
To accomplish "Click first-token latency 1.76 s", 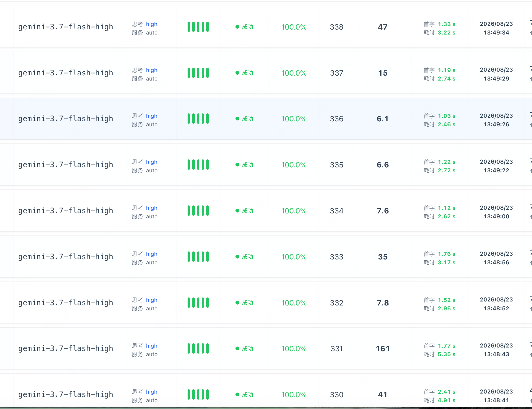I will pos(447,254).
